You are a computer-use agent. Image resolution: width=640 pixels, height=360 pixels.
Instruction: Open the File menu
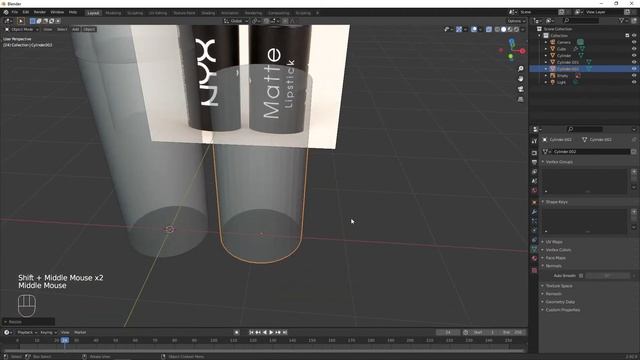coord(15,12)
